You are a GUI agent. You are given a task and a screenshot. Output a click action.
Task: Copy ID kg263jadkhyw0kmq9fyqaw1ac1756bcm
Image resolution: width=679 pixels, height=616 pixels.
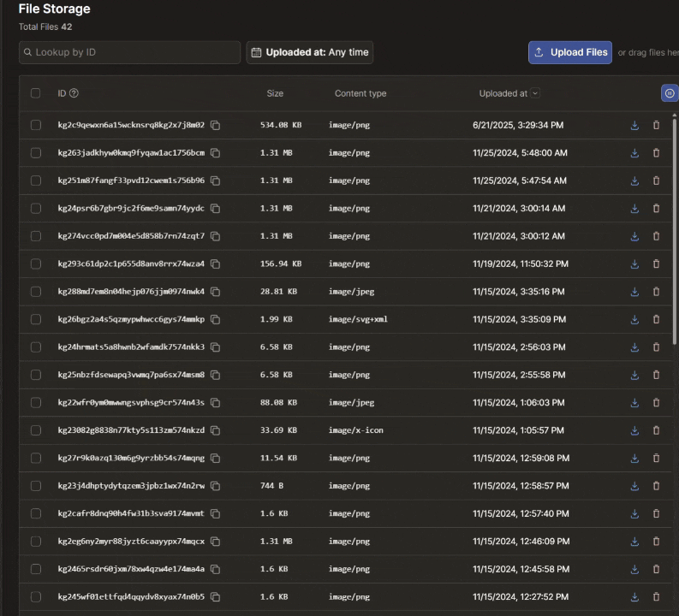coord(215,152)
